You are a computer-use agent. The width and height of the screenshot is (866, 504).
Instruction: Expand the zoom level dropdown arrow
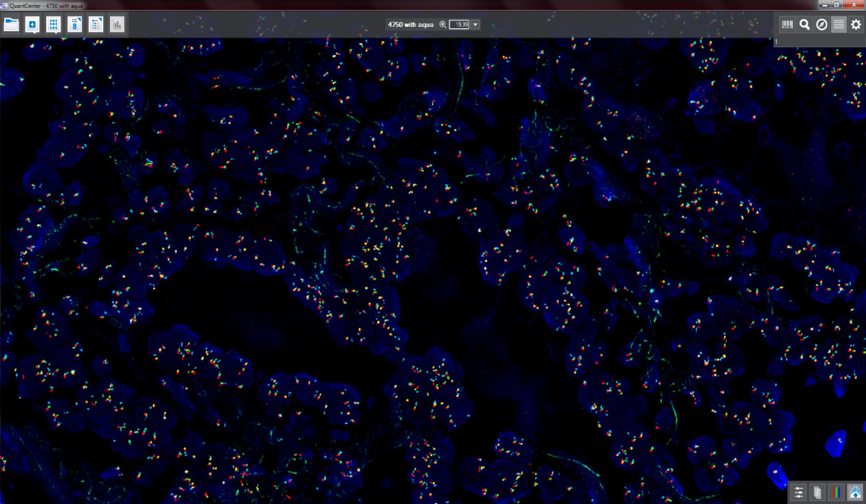pyautogui.click(x=475, y=25)
